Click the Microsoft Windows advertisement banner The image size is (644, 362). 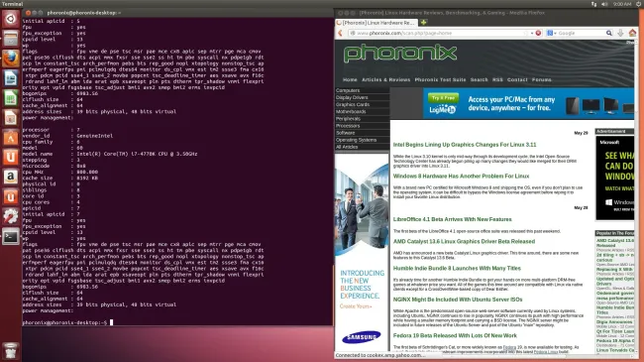point(615,178)
